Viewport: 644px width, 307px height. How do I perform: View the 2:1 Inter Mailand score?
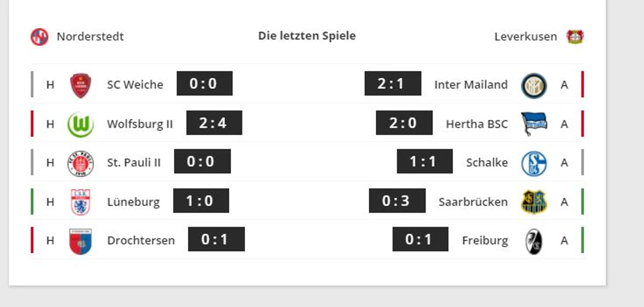click(x=393, y=83)
